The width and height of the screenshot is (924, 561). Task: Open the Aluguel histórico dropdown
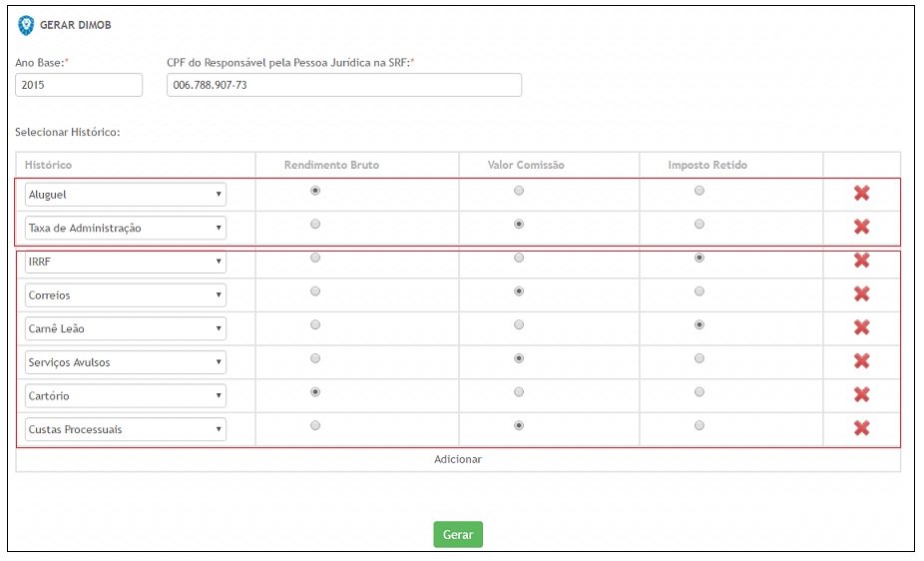126,195
